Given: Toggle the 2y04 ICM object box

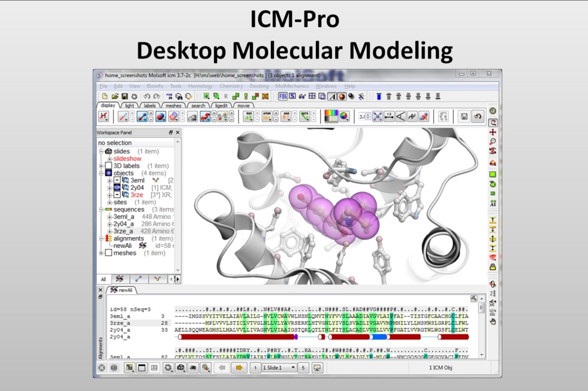Looking at the screenshot, I should [117, 187].
